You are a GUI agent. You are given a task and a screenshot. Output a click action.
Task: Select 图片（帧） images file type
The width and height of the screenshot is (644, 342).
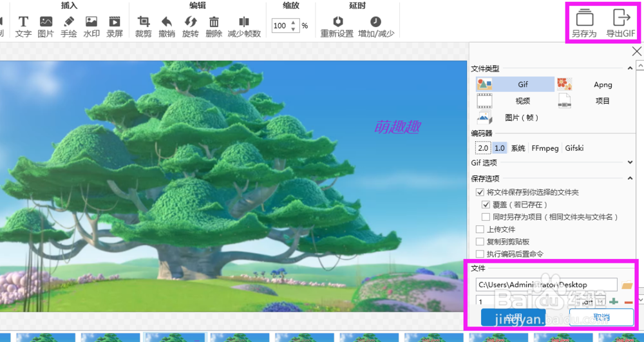(515, 117)
